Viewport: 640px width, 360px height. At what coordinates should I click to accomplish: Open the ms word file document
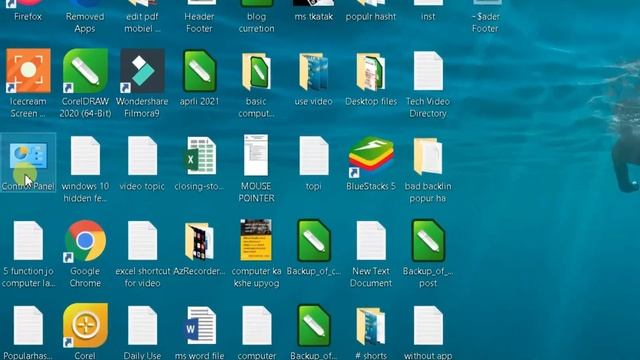[x=200, y=326]
